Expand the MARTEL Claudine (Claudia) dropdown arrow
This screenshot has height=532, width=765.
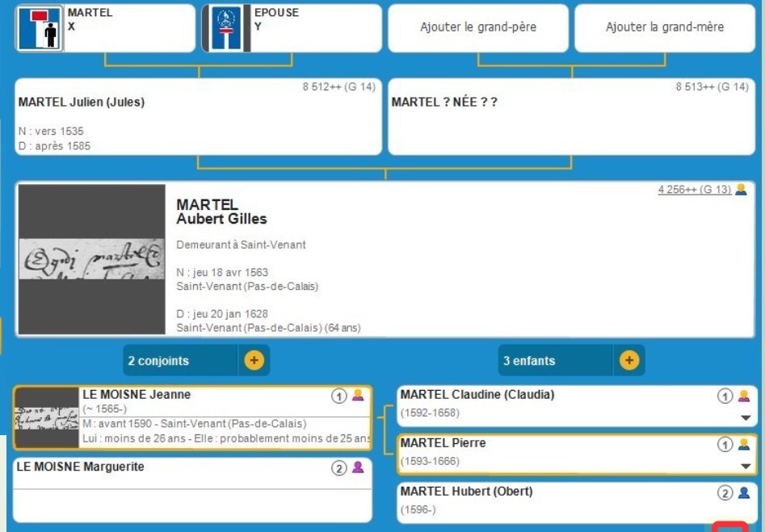coord(746,418)
